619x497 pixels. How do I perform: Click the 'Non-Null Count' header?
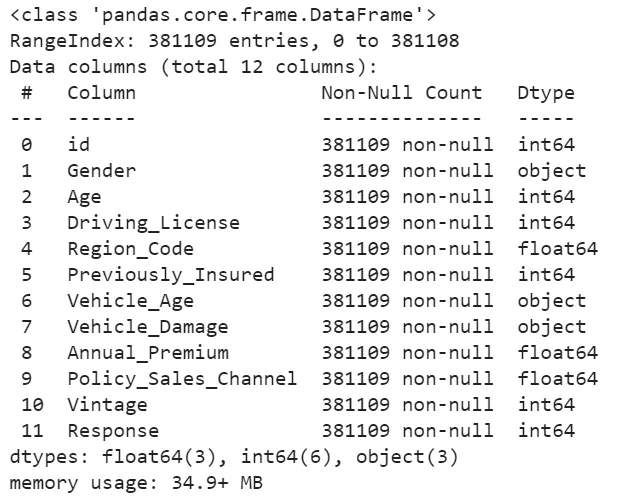pos(401,93)
